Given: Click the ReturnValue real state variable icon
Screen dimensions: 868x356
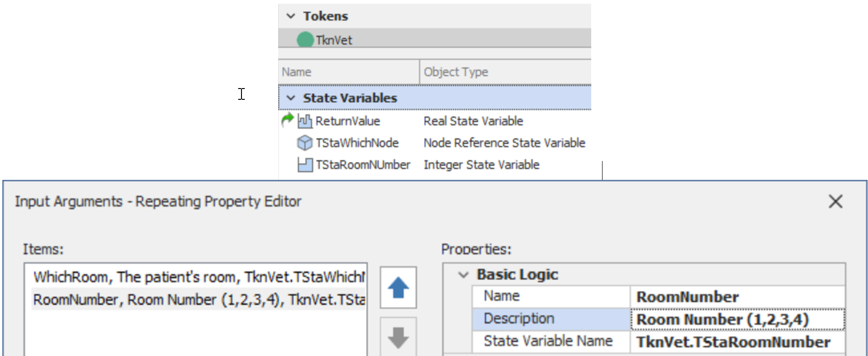Looking at the screenshot, I should [305, 121].
